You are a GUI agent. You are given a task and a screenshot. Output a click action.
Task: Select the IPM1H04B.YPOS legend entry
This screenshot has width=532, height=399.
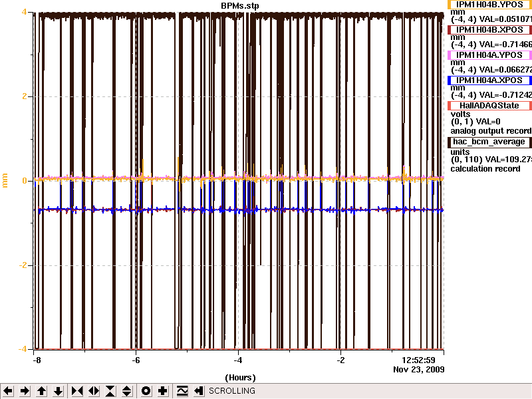point(489,5)
